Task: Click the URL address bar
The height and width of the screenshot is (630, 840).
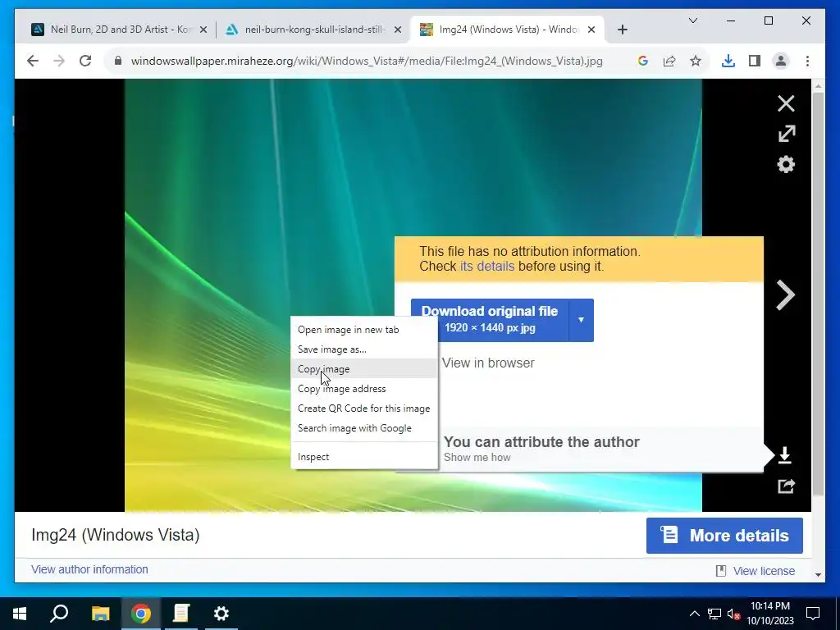Action: [367, 61]
